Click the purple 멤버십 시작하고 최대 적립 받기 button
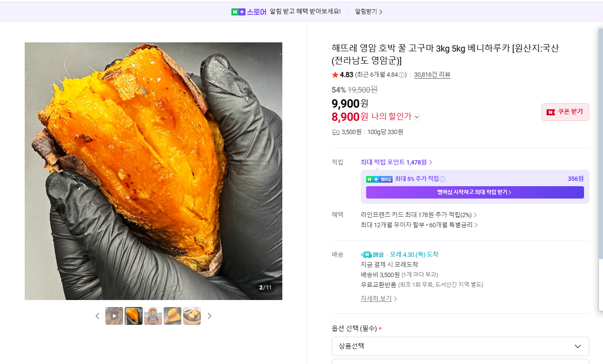Image resolution: width=603 pixels, height=364 pixels. point(475,192)
